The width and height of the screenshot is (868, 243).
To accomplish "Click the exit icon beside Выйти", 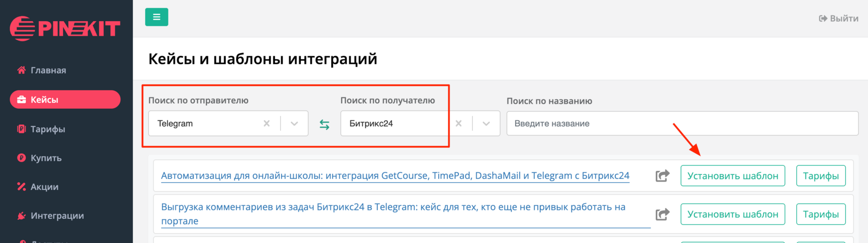I will tap(823, 19).
